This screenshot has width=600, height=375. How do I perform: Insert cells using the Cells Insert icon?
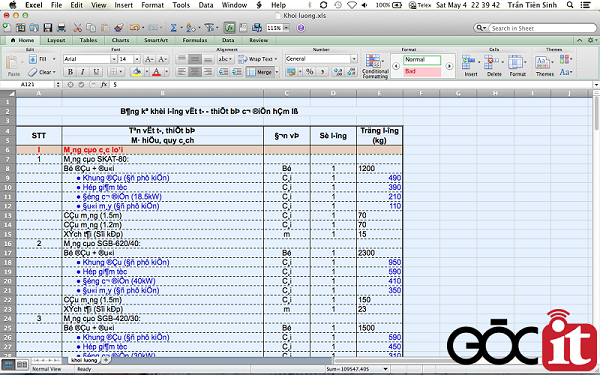pyautogui.click(x=468, y=62)
